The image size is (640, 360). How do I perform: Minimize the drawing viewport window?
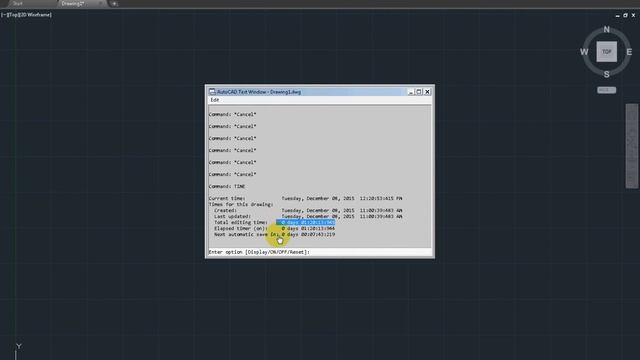(x=618, y=16)
